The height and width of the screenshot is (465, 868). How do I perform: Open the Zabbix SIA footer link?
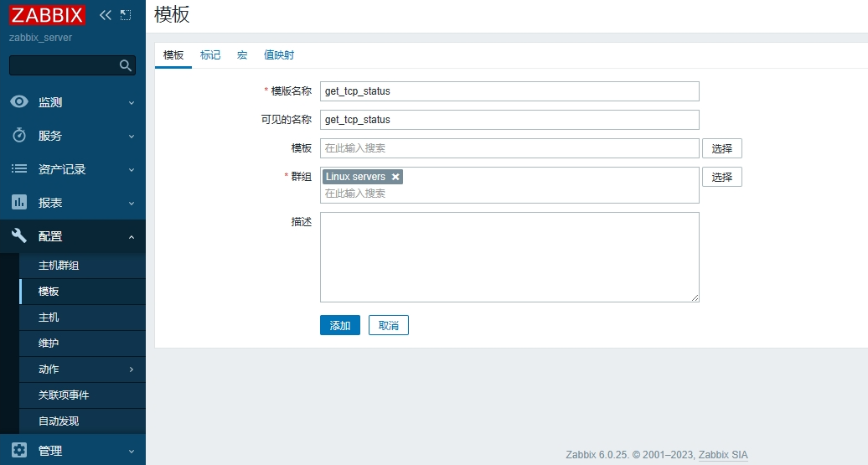723,455
